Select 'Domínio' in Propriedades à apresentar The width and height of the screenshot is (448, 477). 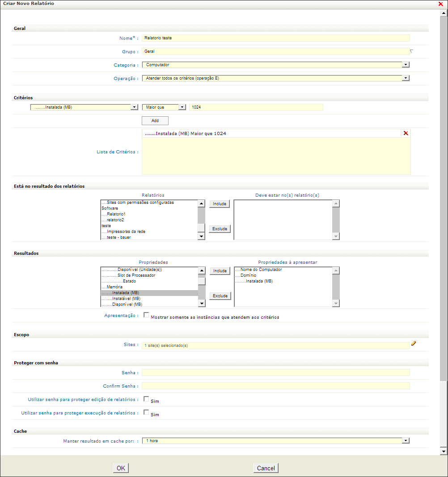283,275
